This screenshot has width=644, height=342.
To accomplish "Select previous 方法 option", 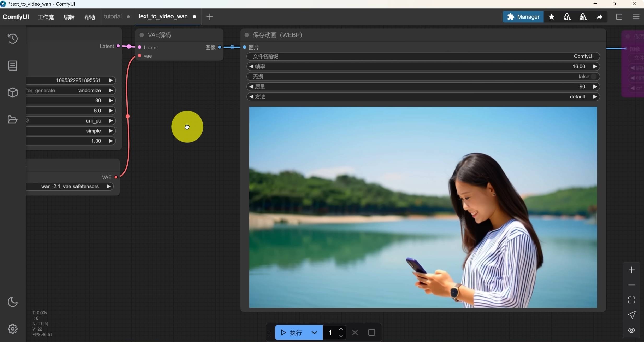I will (251, 97).
